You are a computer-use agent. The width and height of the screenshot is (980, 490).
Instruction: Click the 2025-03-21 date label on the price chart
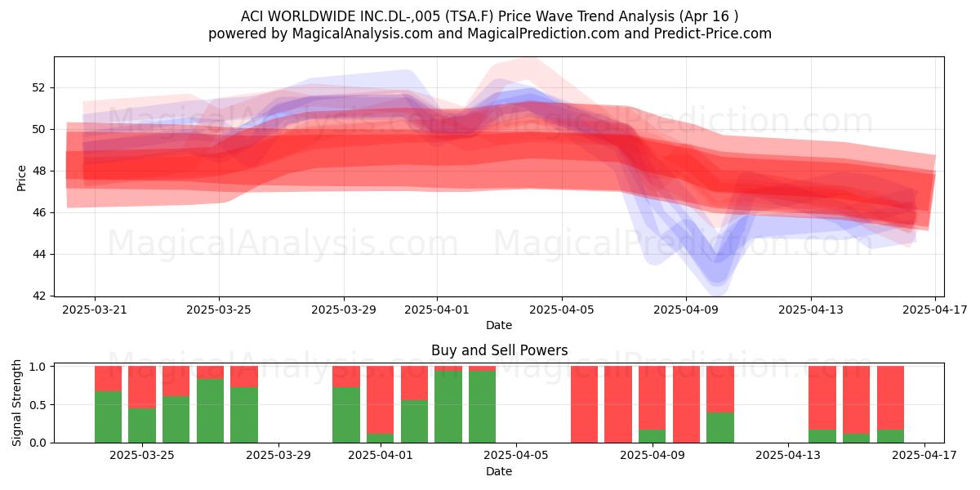coord(94,310)
